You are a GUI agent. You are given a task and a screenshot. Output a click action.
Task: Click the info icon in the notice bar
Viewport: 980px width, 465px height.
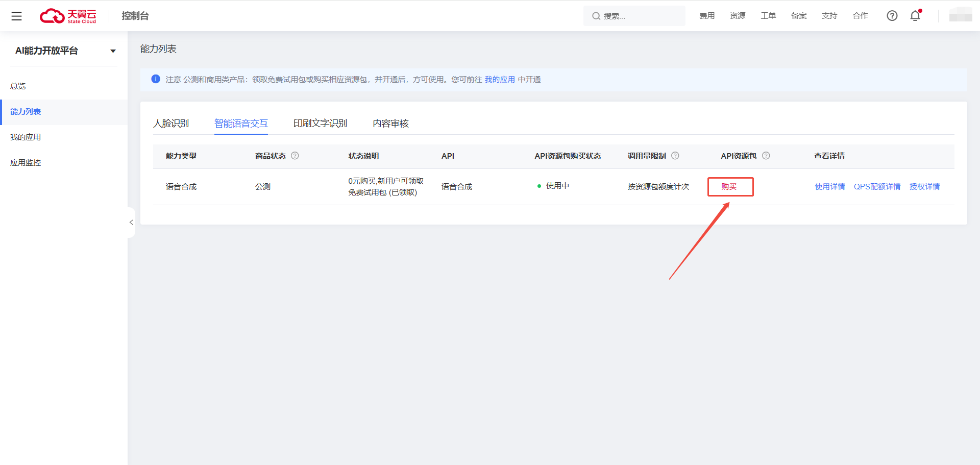(156, 79)
